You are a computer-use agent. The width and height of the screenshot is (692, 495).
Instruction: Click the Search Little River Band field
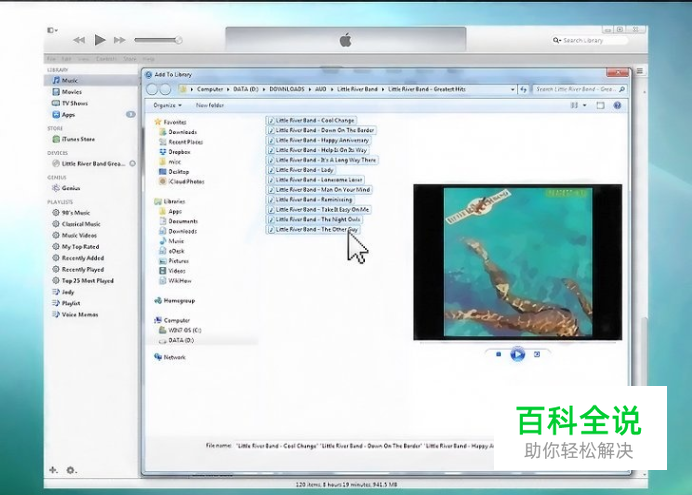579,89
